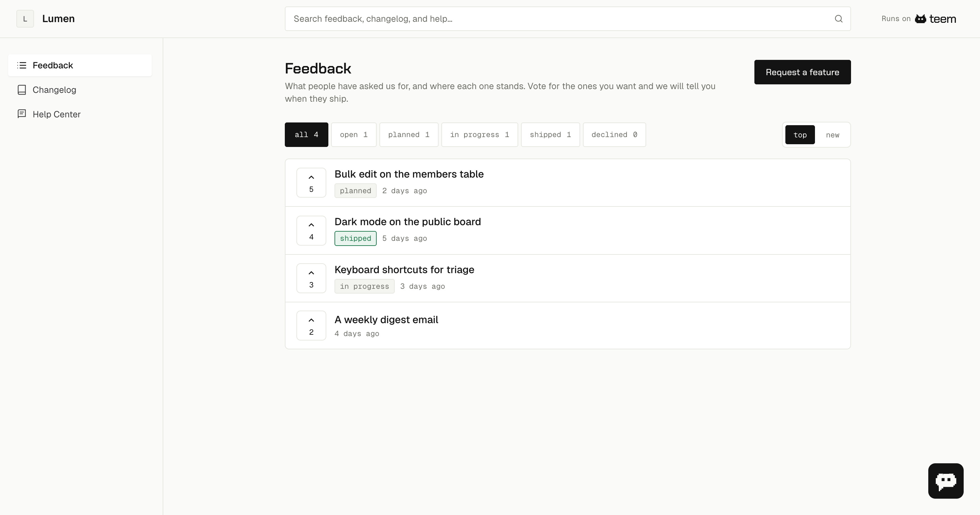Filter feedback by in progress status
Image resolution: width=980 pixels, height=515 pixels.
480,135
